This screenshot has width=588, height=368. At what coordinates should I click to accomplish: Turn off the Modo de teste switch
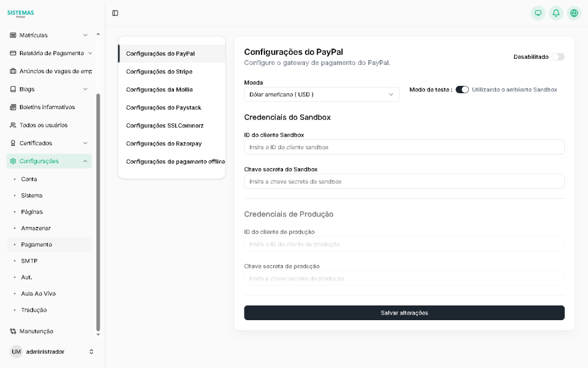tap(462, 90)
